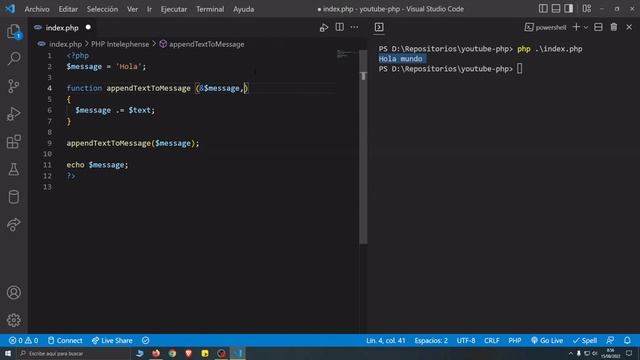Click Go Live in the status bar
The height and width of the screenshot is (360, 640).
point(547,340)
